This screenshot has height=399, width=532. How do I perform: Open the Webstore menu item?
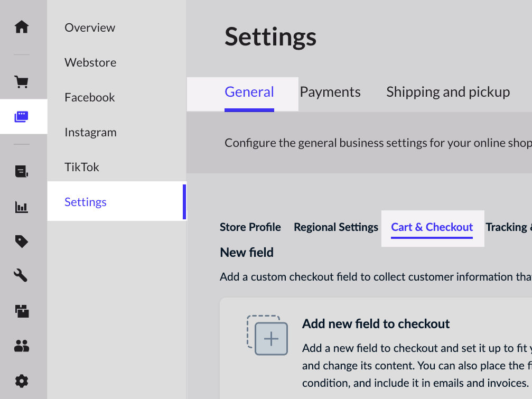click(x=90, y=62)
